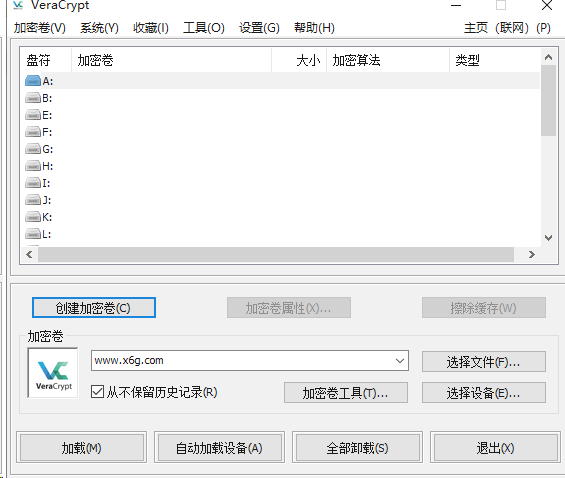565x478 pixels.
Task: Open the 帮助(H) menu
Action: 314,28
